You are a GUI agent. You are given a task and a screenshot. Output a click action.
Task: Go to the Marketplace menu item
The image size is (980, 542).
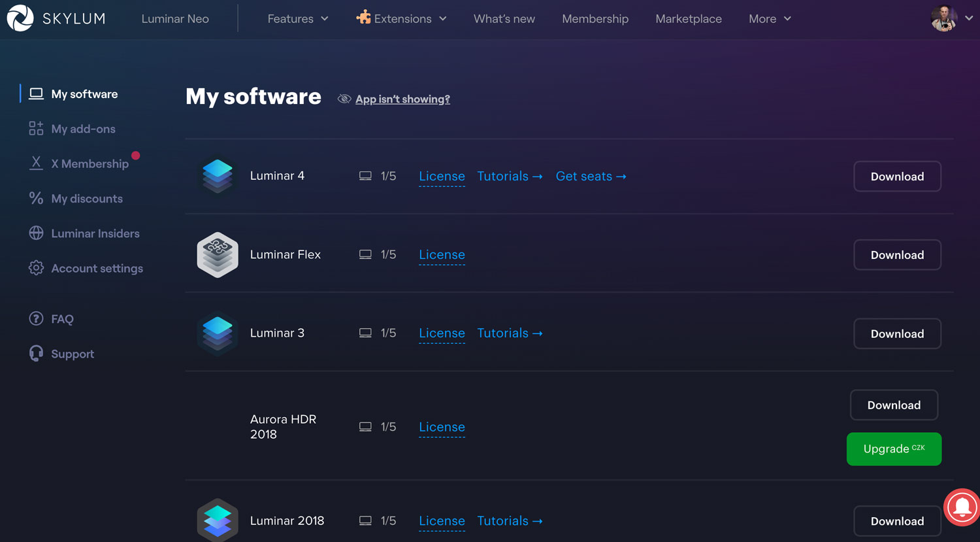pos(689,19)
